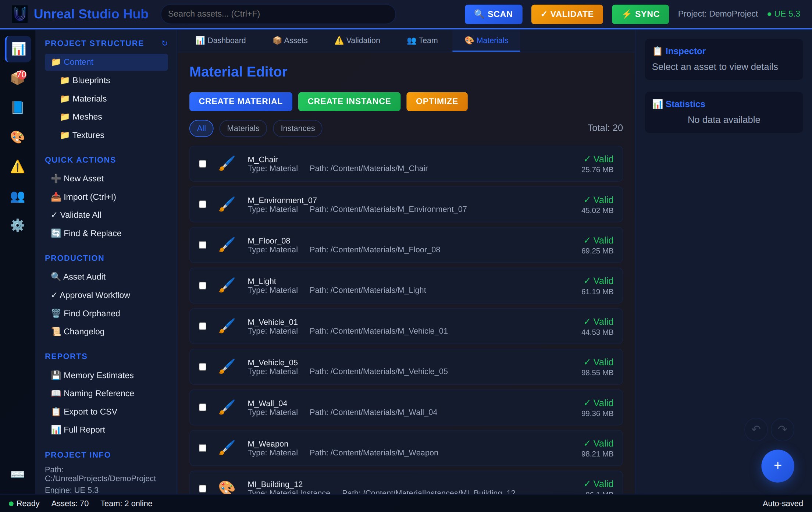
Task: Open the assets box icon with 70 badge
Action: tap(18, 78)
